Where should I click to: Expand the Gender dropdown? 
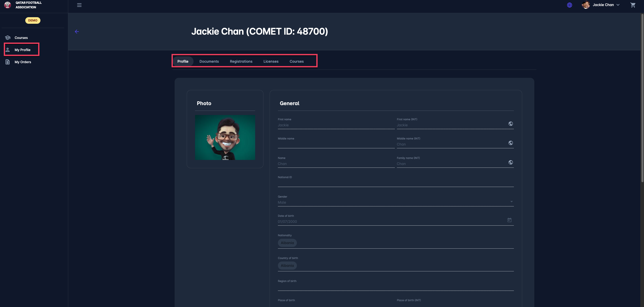(x=511, y=202)
